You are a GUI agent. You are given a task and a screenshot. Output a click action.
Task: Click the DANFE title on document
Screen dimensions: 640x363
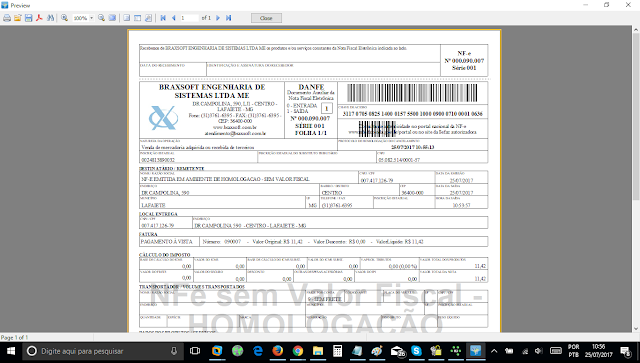pyautogui.click(x=311, y=87)
